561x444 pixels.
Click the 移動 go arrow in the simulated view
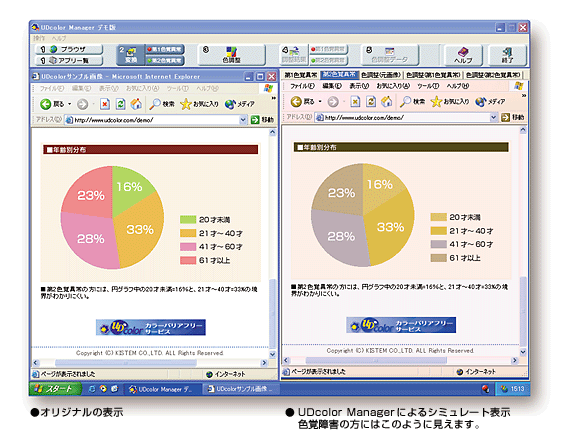pyautogui.click(x=505, y=117)
